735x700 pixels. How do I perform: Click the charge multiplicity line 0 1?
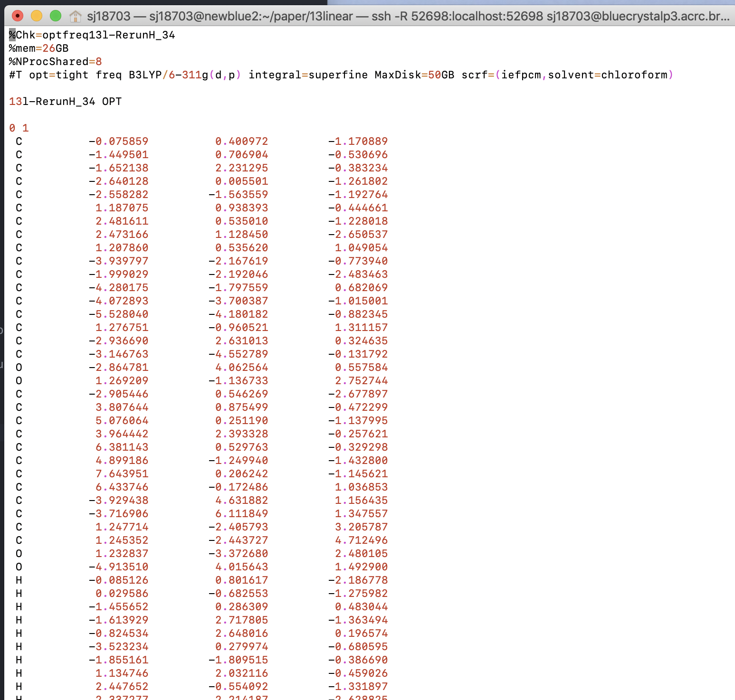[19, 128]
